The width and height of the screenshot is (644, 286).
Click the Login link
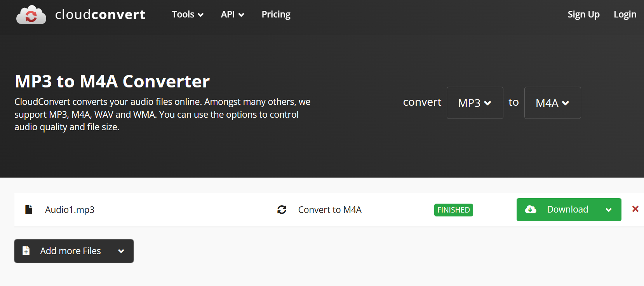(625, 14)
